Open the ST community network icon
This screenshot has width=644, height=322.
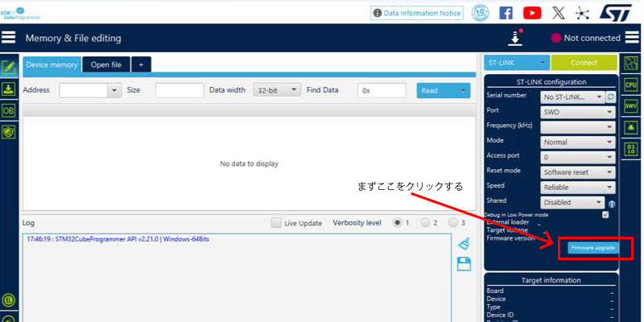pos(582,14)
